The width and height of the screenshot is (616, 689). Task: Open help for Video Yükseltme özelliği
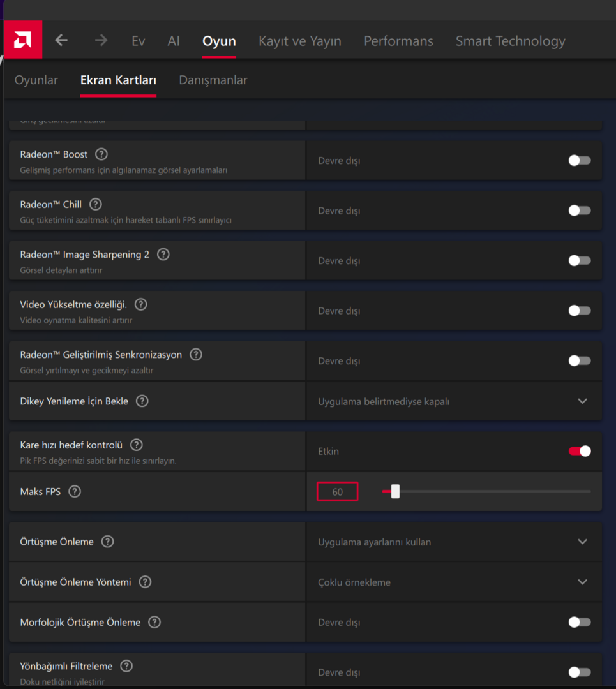coord(140,304)
